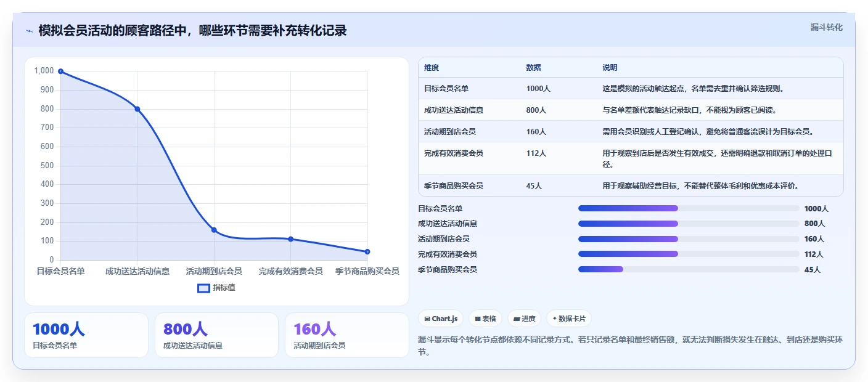This screenshot has height=382, width=868.
Task: Click x-axis label 成功送达活动信息 under chart
Action: point(137,271)
